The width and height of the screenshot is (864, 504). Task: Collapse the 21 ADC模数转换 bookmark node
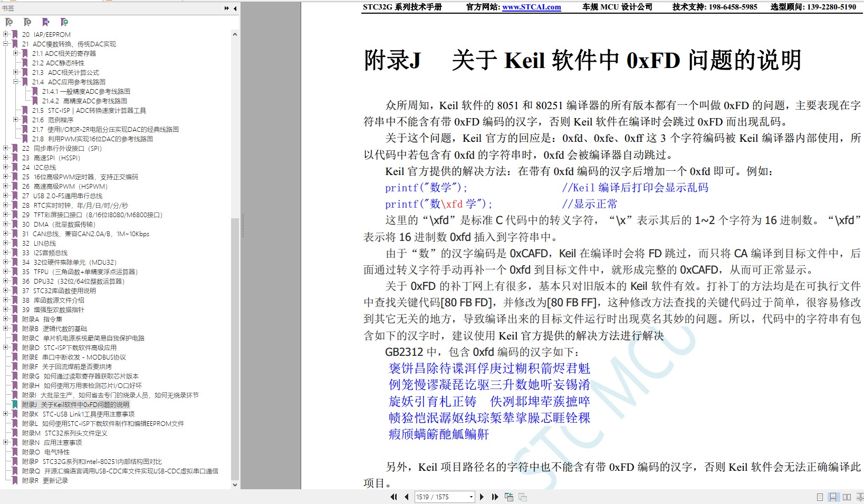[x=6, y=44]
